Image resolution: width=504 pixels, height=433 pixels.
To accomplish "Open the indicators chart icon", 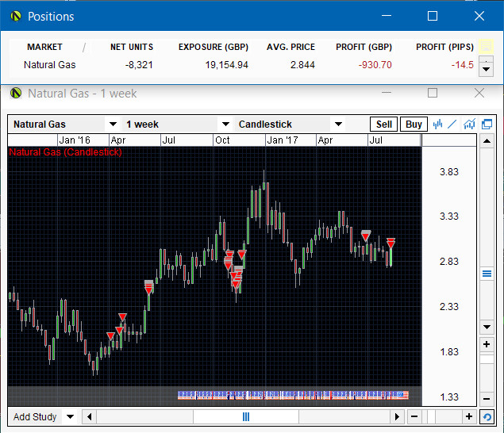I will click(x=470, y=124).
